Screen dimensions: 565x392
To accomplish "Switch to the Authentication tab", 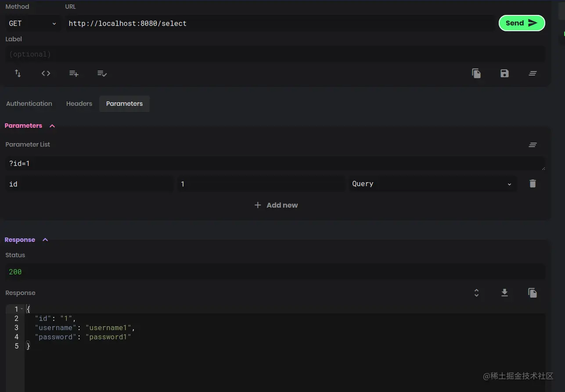I will 29,104.
